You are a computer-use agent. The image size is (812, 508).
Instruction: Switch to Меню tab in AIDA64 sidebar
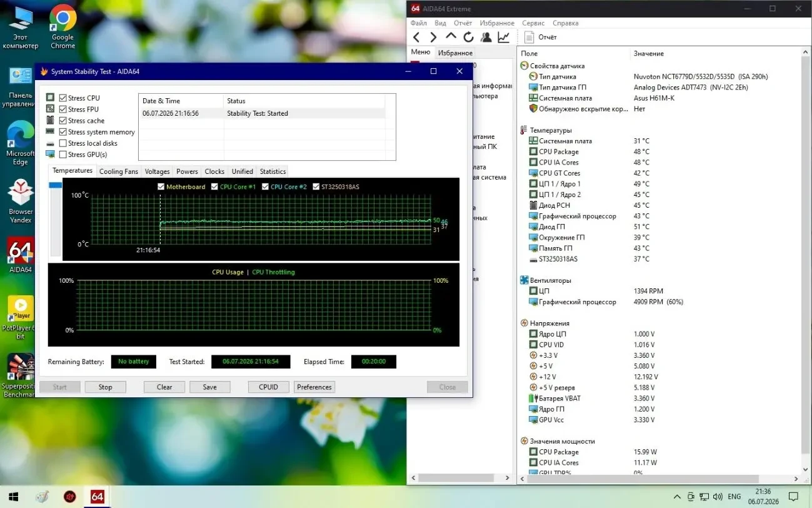pyautogui.click(x=421, y=52)
